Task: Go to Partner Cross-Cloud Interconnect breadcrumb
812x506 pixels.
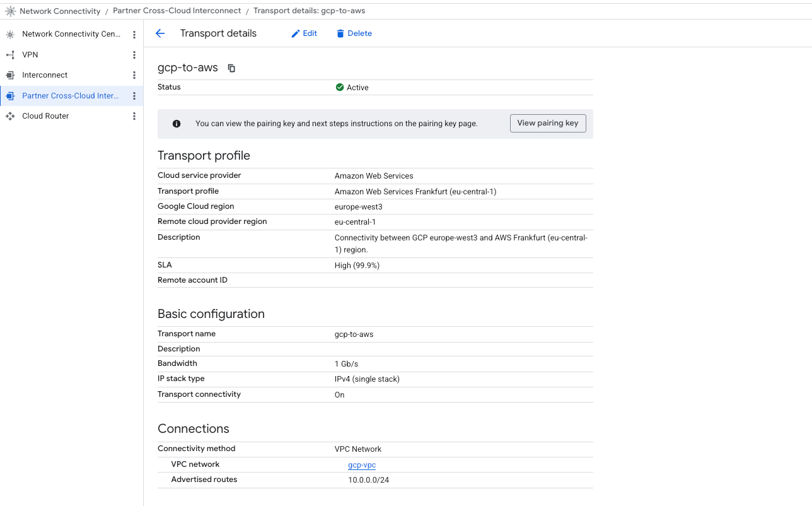Action: (x=177, y=11)
